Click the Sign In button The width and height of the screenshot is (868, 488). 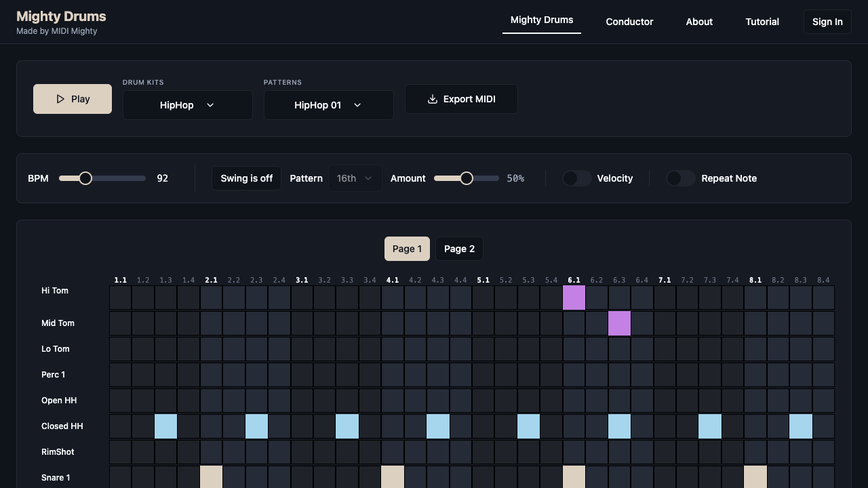click(827, 22)
